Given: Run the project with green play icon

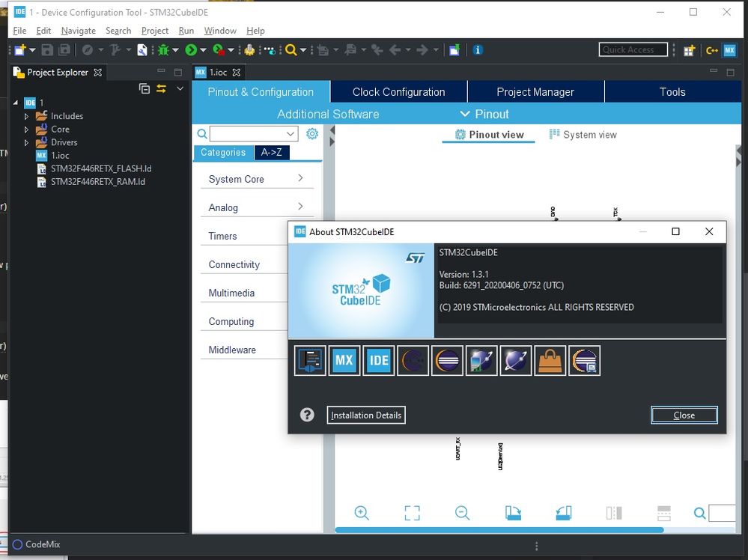Looking at the screenshot, I should (191, 50).
